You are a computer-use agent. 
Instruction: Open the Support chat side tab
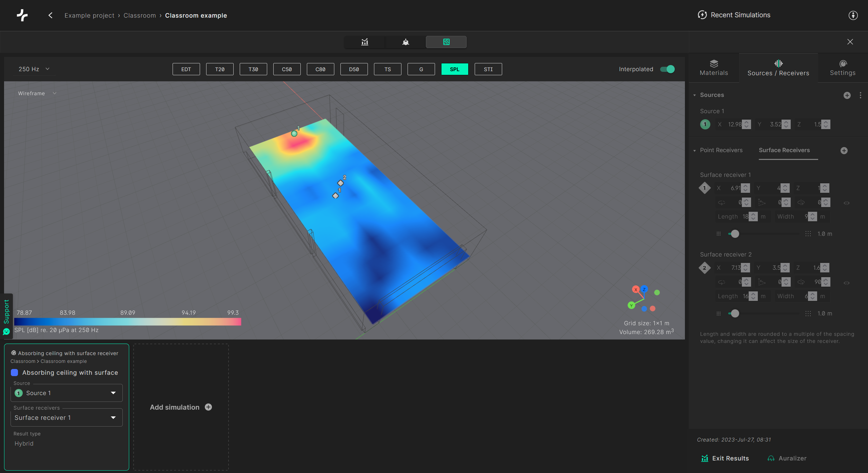pos(6,316)
